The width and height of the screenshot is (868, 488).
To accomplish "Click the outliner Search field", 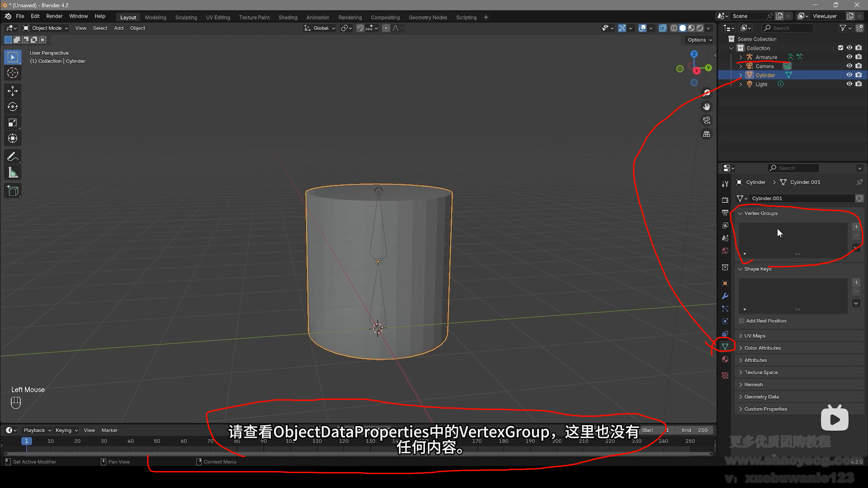I will pos(787,28).
